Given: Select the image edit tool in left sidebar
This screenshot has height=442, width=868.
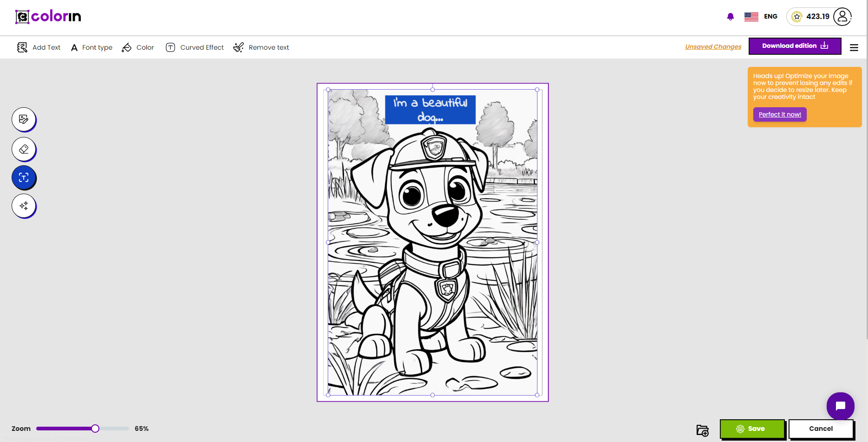Looking at the screenshot, I should (24, 119).
